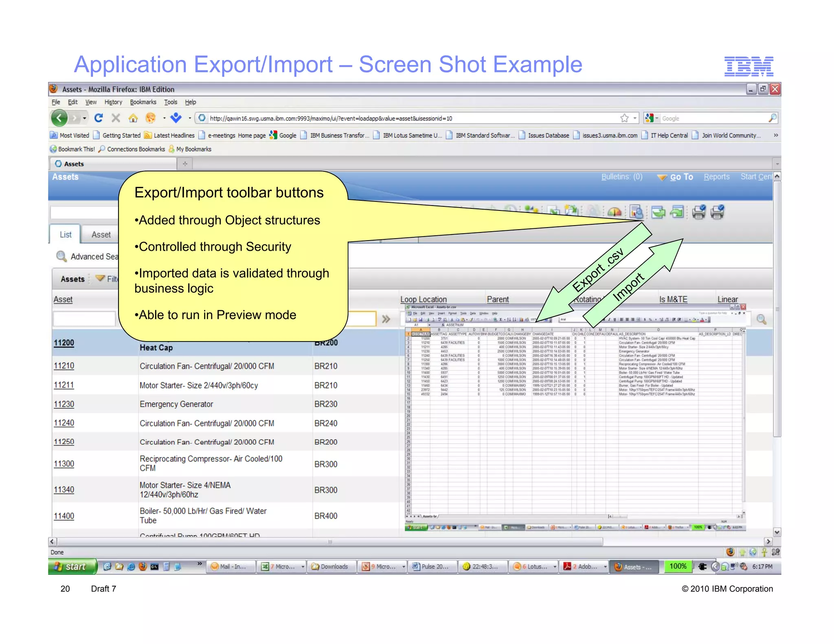The height and width of the screenshot is (644, 834).
Task: Open the Tools menu
Action: [x=171, y=102]
